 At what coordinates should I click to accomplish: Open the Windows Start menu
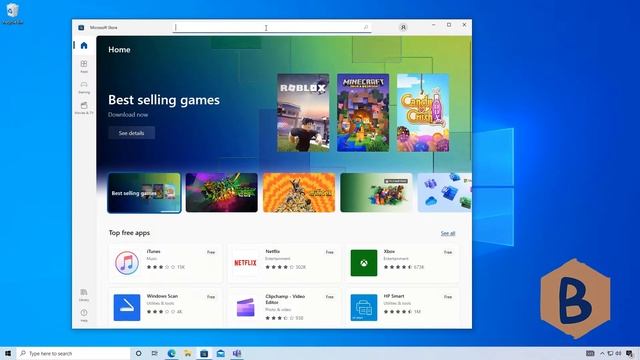click(8, 353)
